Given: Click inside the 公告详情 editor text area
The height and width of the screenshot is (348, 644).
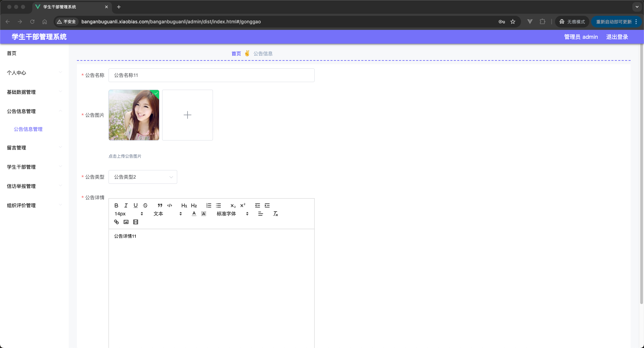Looking at the screenshot, I should (212, 289).
